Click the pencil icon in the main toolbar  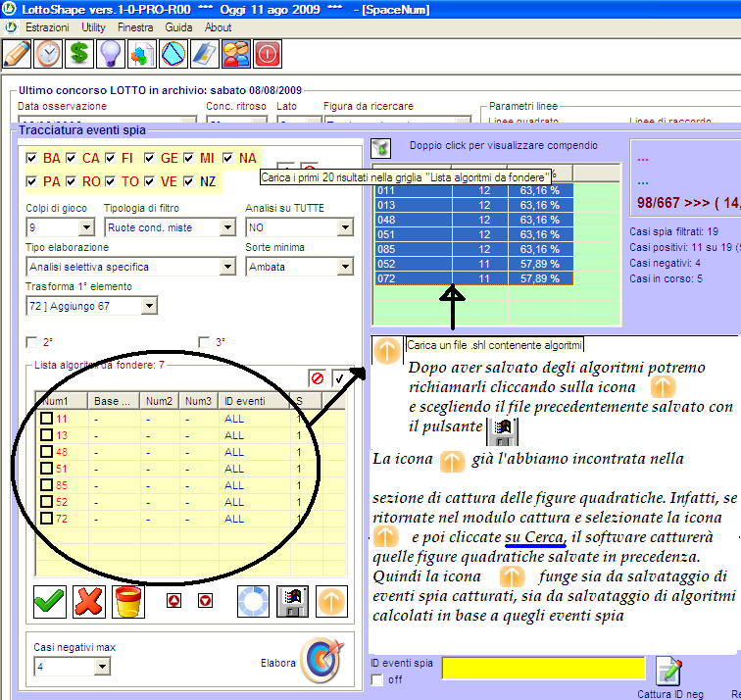point(17,53)
